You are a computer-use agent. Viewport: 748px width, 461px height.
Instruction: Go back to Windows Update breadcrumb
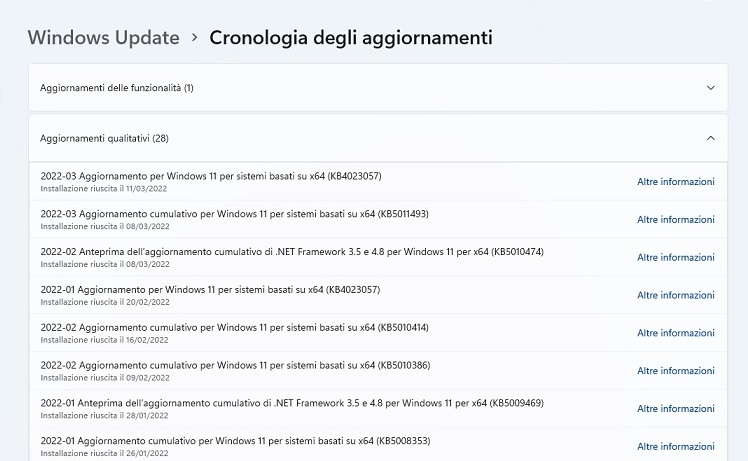pos(104,38)
